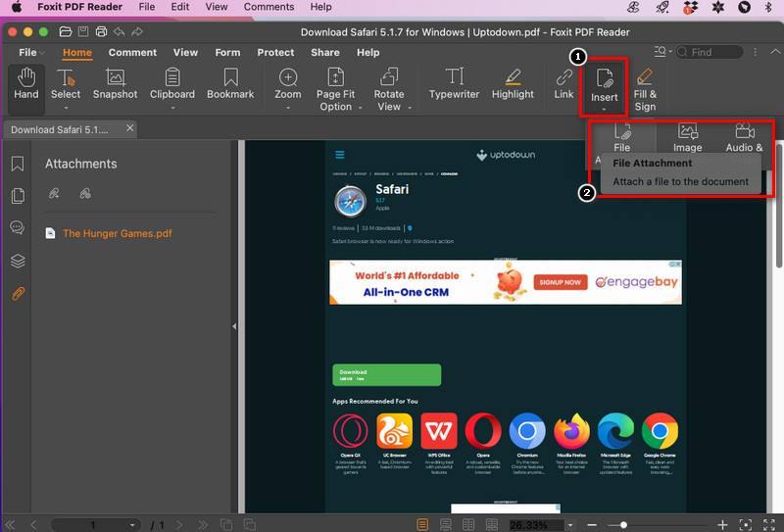Click the Link tool
784x532 pixels.
click(x=564, y=85)
